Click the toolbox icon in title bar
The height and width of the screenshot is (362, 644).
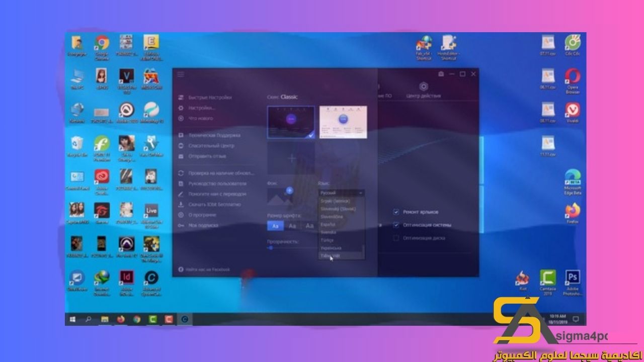click(x=441, y=74)
